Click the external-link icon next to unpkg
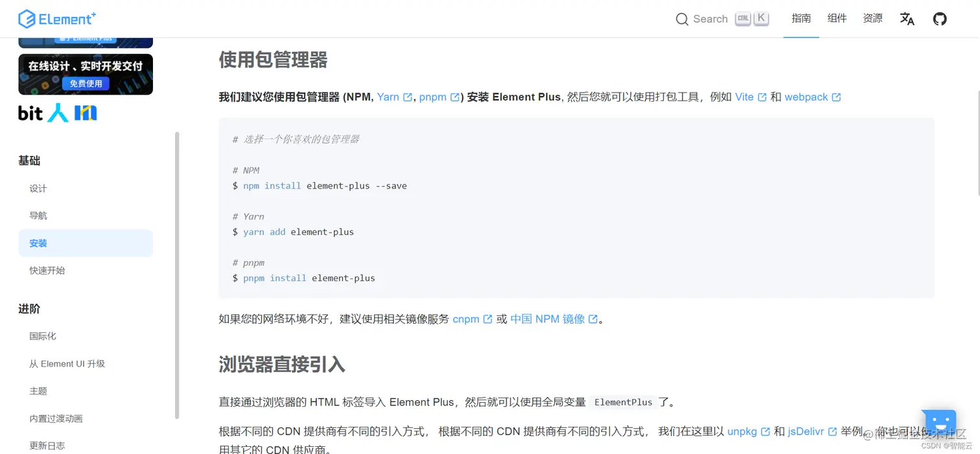 767,431
